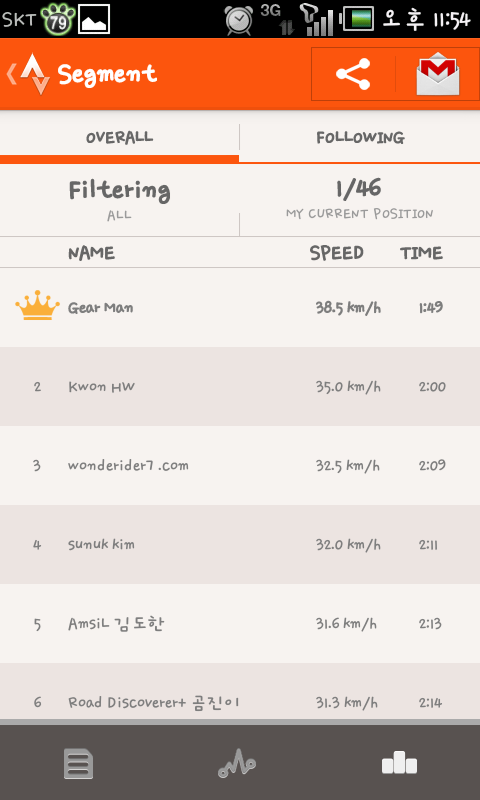Open Road Discoverer+ 곰진이 row

pos(240,692)
